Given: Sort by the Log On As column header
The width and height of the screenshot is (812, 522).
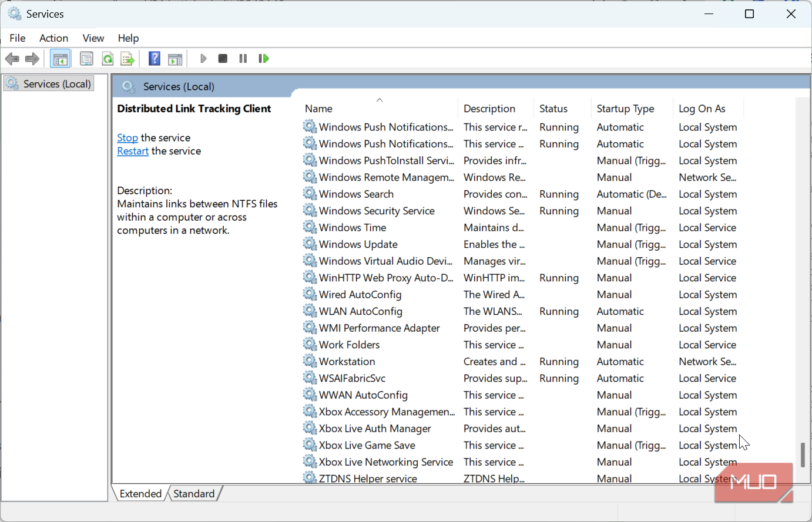Looking at the screenshot, I should 708,109.
